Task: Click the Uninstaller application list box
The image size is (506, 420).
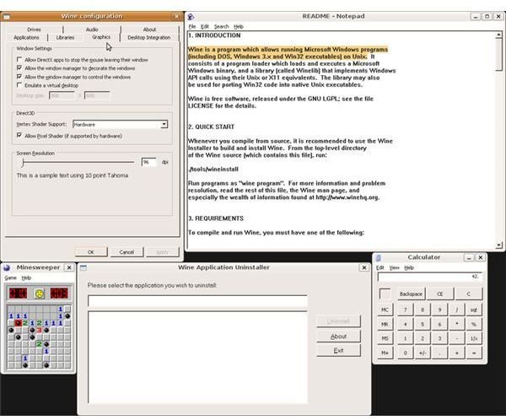Action: (197, 357)
